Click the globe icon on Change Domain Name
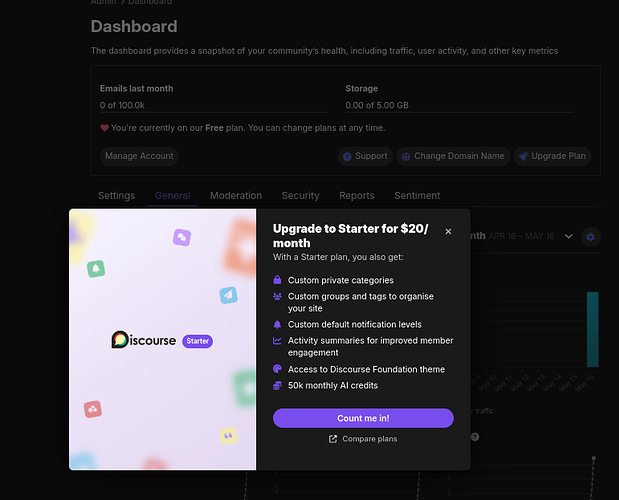 405,157
